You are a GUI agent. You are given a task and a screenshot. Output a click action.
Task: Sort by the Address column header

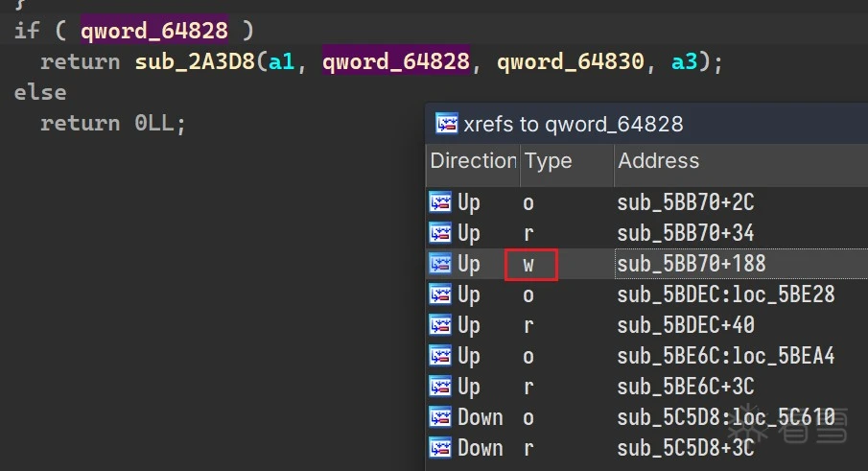[x=659, y=161]
